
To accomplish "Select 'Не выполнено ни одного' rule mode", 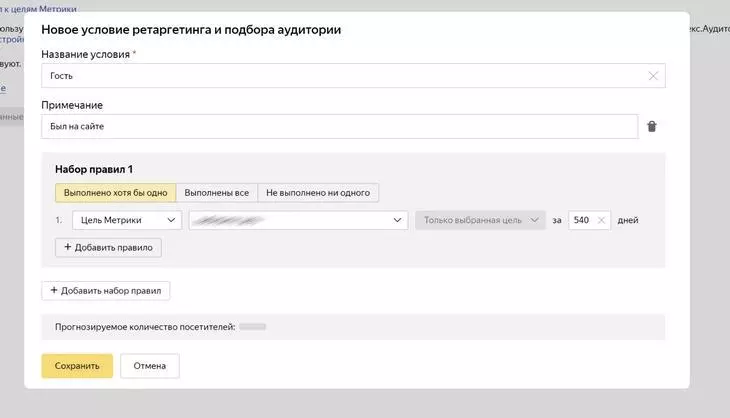I will point(318,193).
